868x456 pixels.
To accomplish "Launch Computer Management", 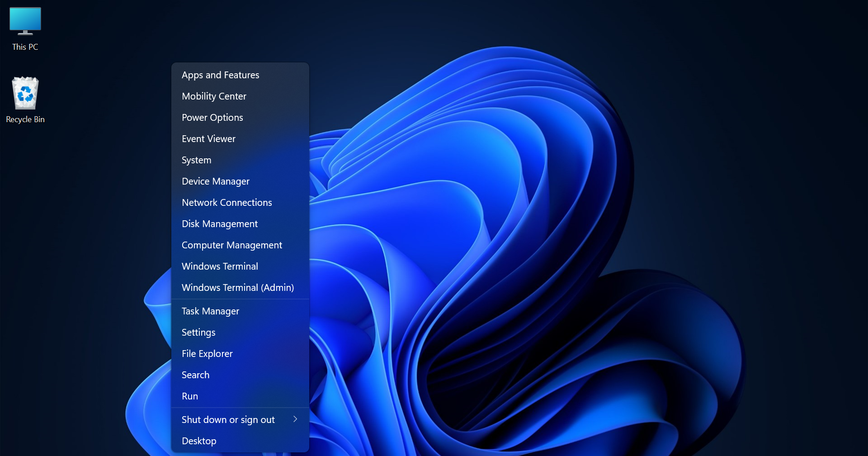I will [232, 245].
